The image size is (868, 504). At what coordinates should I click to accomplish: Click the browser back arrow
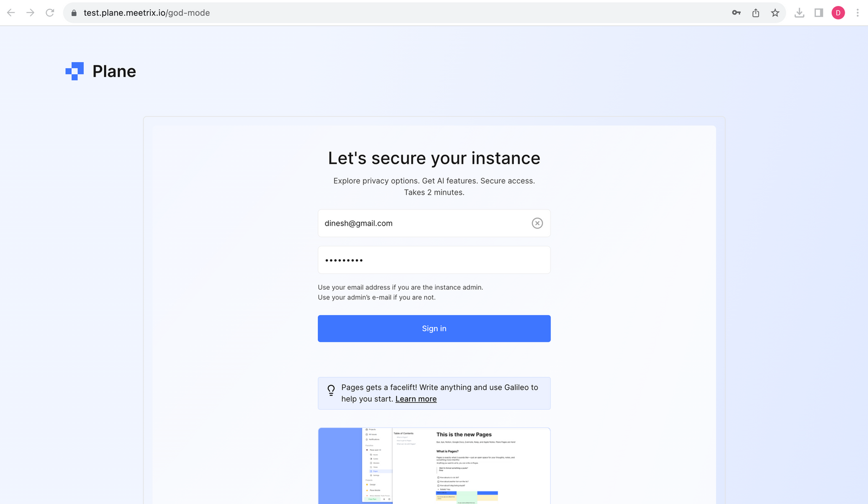pyautogui.click(x=11, y=12)
